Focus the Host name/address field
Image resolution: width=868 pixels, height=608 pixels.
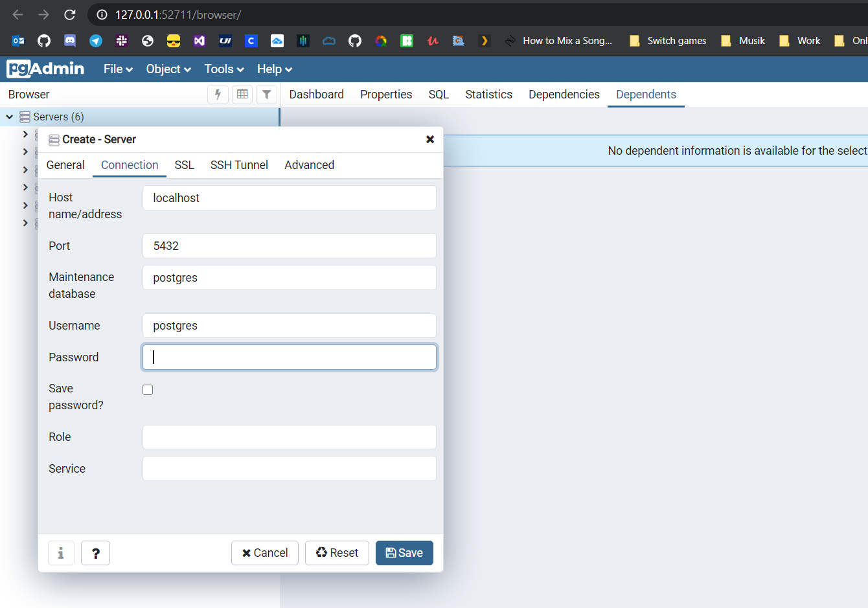pyautogui.click(x=290, y=198)
